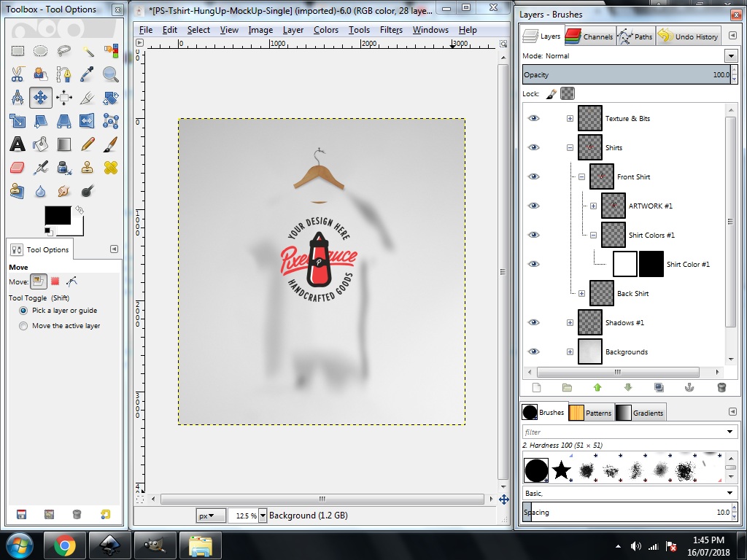Select the Paintbrush tool
747x560 pixels.
coord(110,144)
